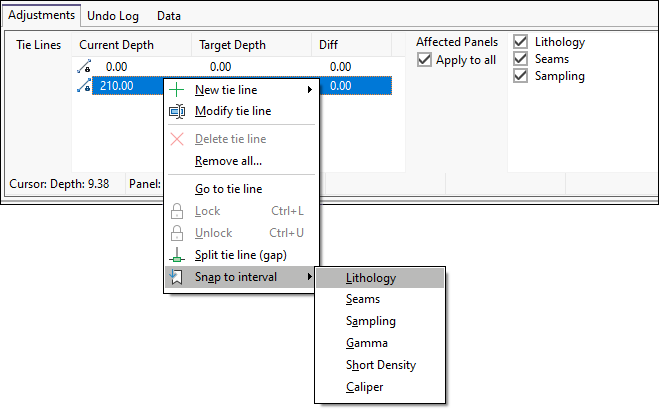Click the tie line icon in the 210.00 row
The width and height of the screenshot is (659, 411).
pos(83,86)
